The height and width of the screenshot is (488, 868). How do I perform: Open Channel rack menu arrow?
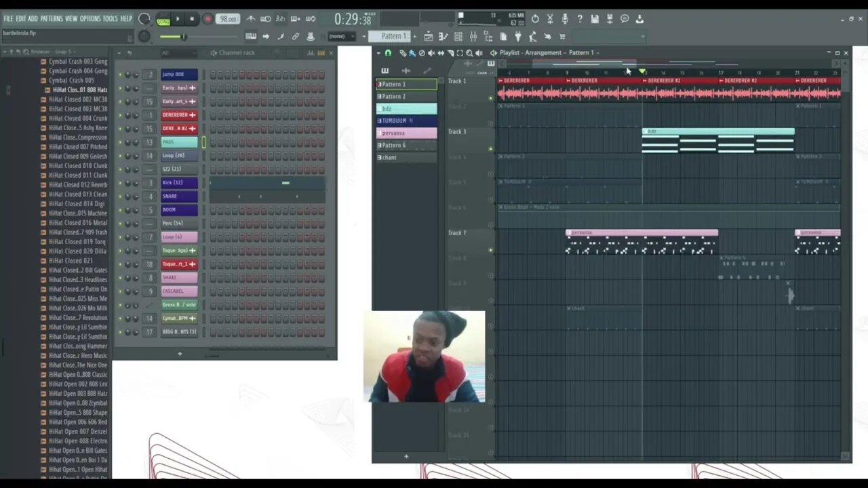pos(119,53)
